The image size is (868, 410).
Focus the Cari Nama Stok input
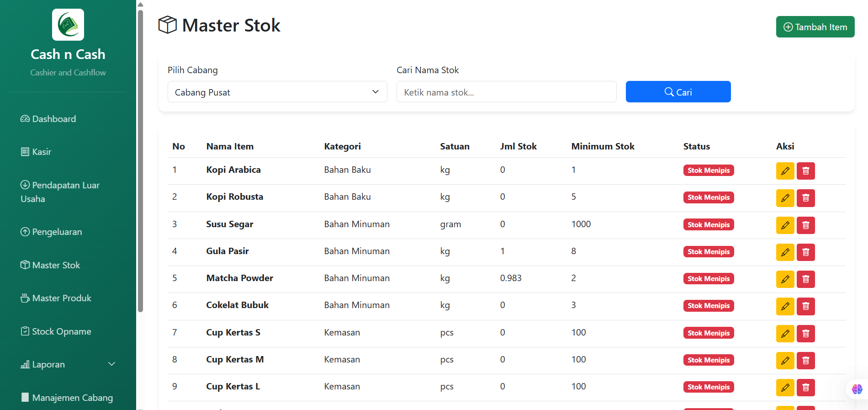point(506,92)
